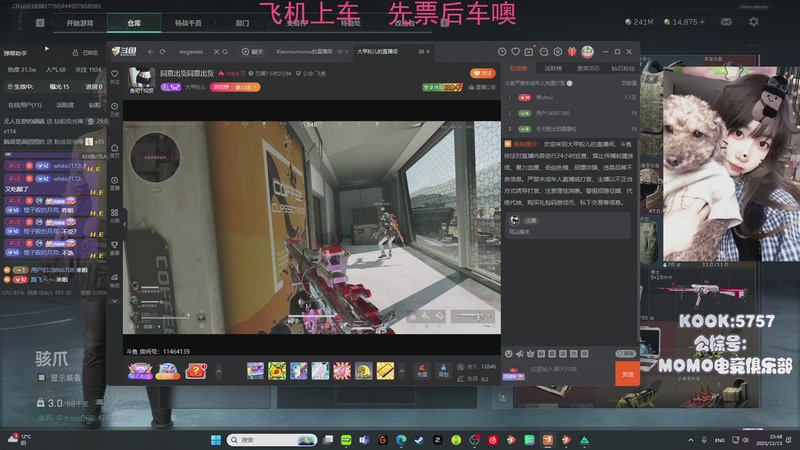Open 部门 tab in game menu

[x=242, y=23]
